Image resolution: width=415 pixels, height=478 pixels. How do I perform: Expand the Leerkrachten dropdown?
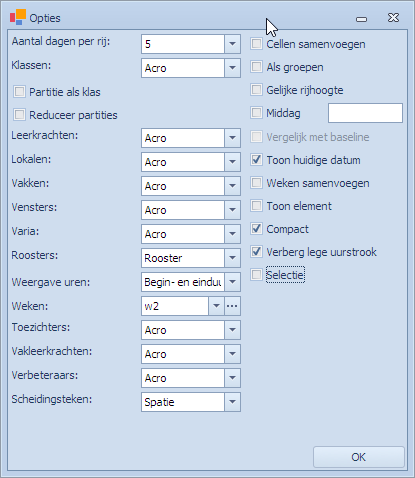point(232,138)
